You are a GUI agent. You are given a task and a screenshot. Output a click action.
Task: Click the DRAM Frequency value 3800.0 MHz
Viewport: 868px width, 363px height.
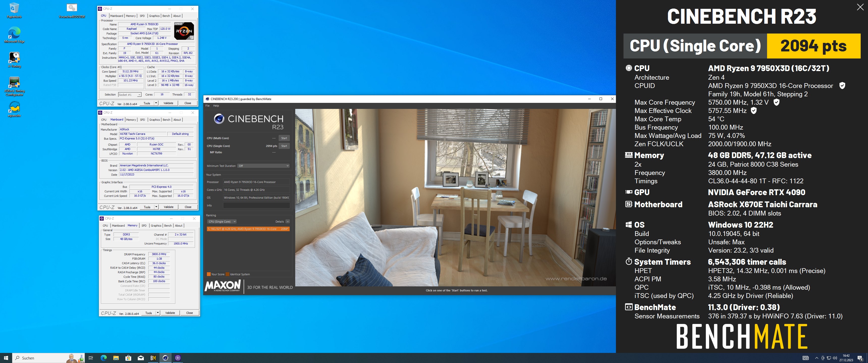coord(159,254)
